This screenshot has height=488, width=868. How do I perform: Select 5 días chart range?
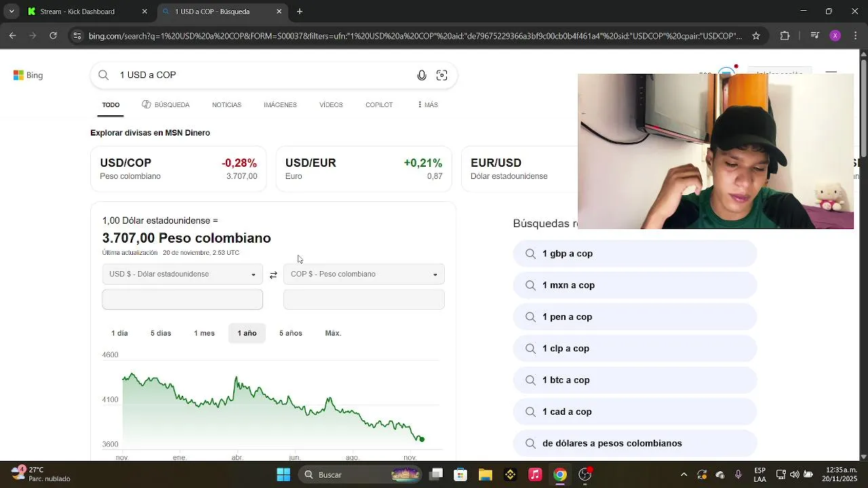(161, 333)
